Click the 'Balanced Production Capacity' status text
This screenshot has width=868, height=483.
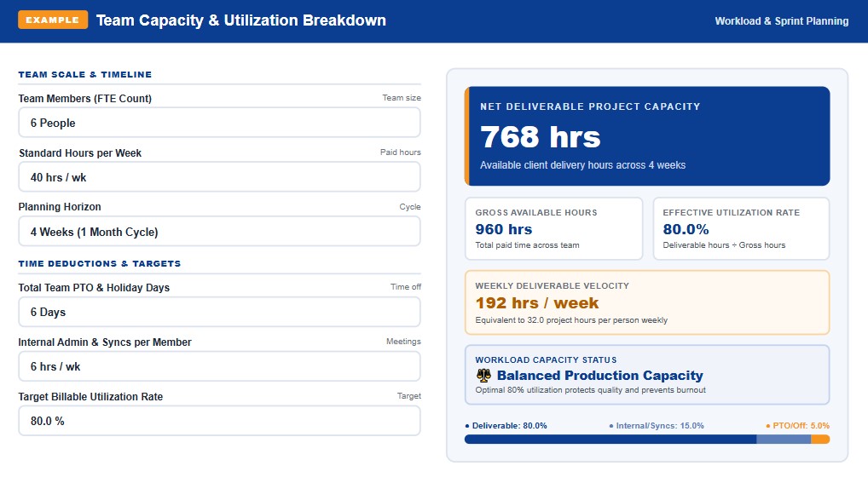click(600, 375)
